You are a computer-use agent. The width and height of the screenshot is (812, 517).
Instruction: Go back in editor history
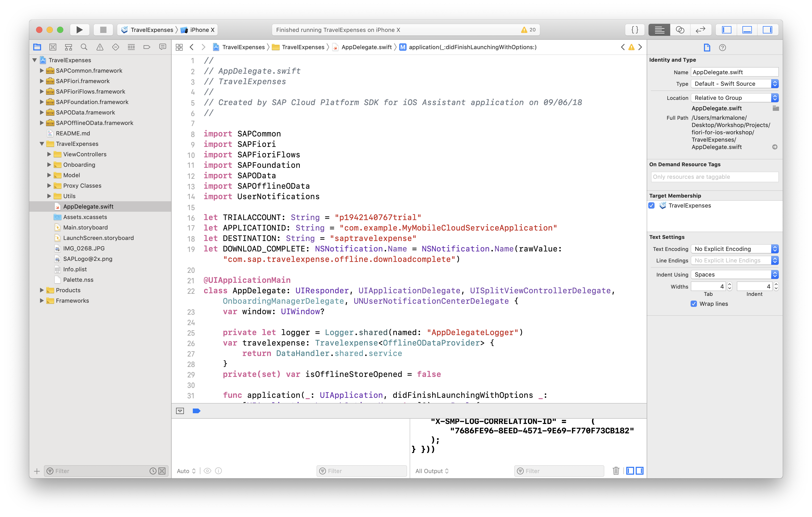(191, 47)
